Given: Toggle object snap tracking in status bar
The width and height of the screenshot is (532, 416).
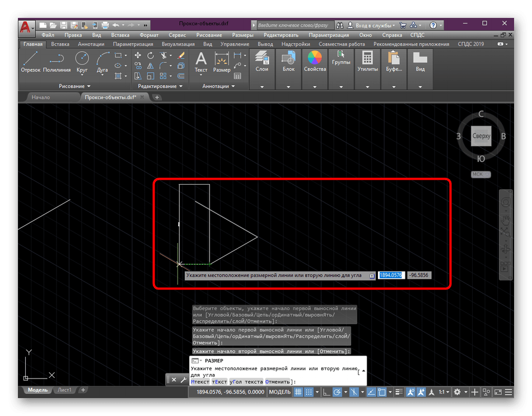Looking at the screenshot, I should pos(371,392).
